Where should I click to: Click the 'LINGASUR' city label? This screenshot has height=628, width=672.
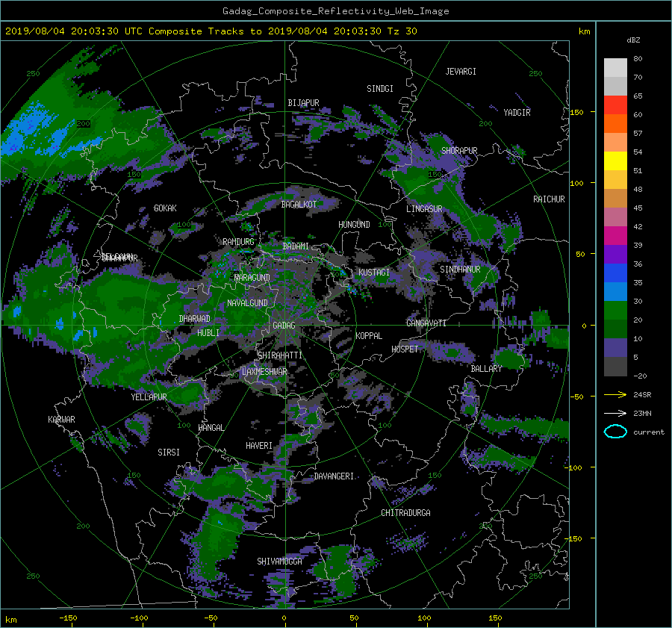pos(424,209)
